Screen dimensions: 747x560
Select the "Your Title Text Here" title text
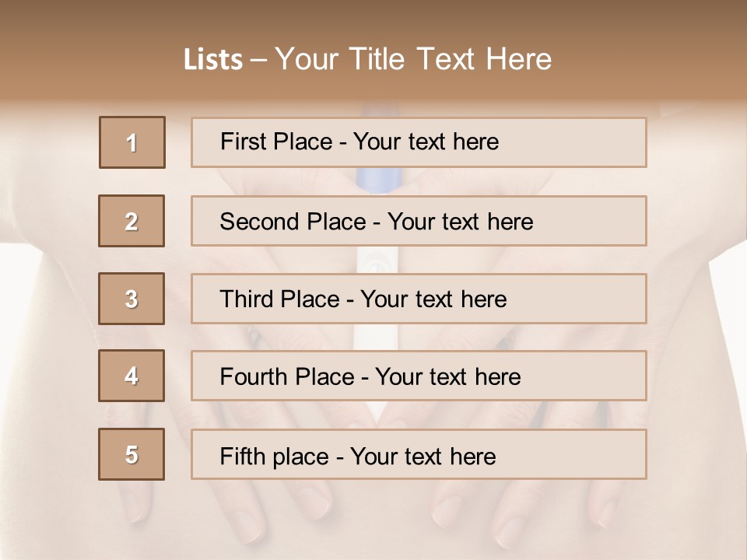[x=413, y=59]
